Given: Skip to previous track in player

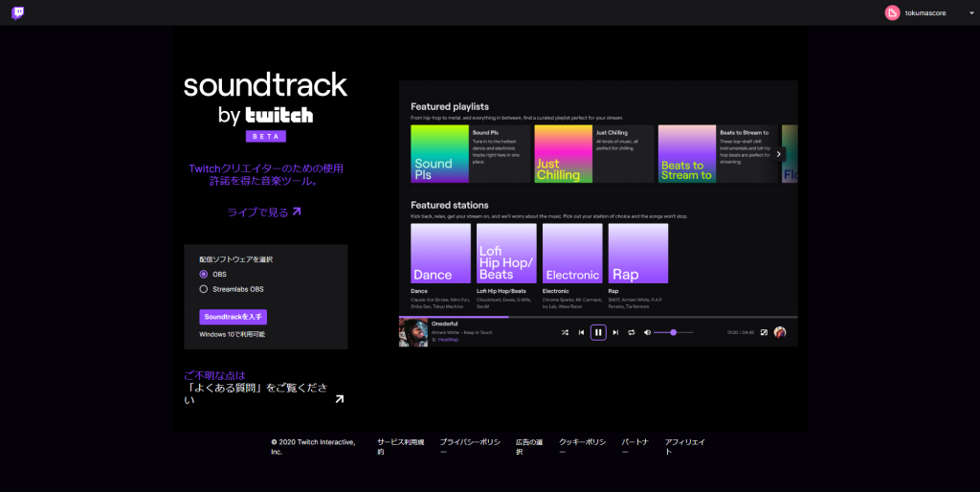Looking at the screenshot, I should (x=581, y=332).
